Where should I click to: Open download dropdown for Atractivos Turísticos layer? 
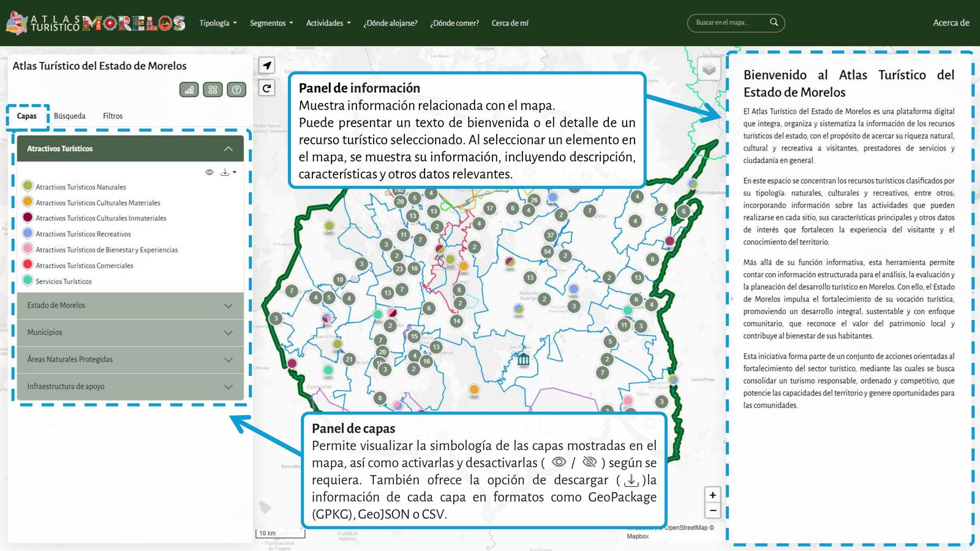click(x=228, y=173)
